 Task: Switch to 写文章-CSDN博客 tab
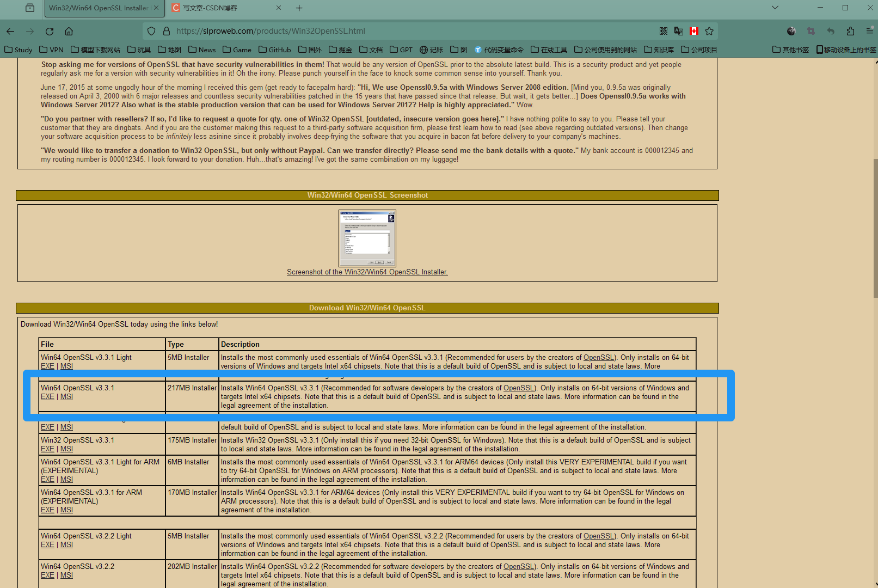[210, 8]
